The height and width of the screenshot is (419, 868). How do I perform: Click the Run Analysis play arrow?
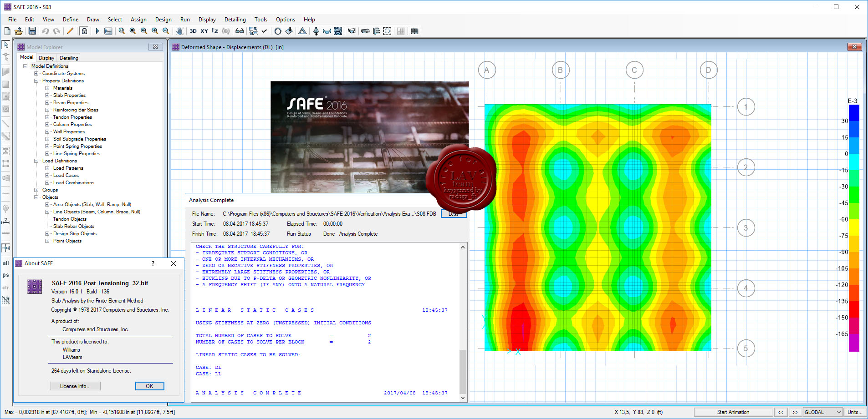coord(97,31)
